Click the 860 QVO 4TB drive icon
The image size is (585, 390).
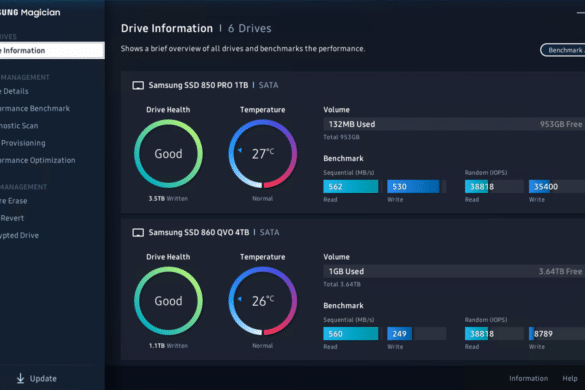(138, 233)
